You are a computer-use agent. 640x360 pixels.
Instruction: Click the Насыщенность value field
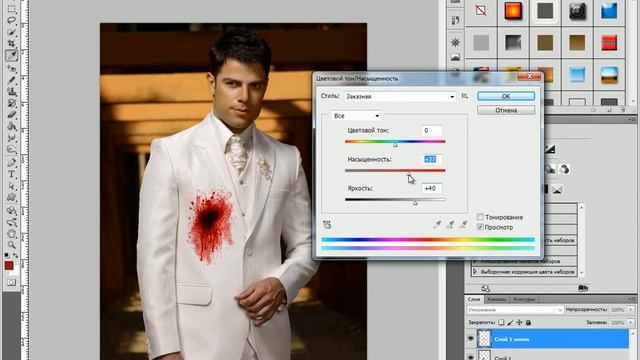click(432, 160)
